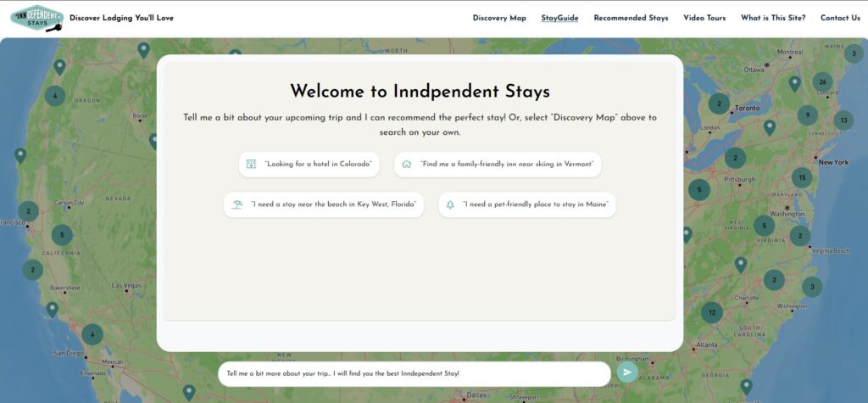Open the cluster of 5 above California label
868x403 pixels.
coord(62,235)
